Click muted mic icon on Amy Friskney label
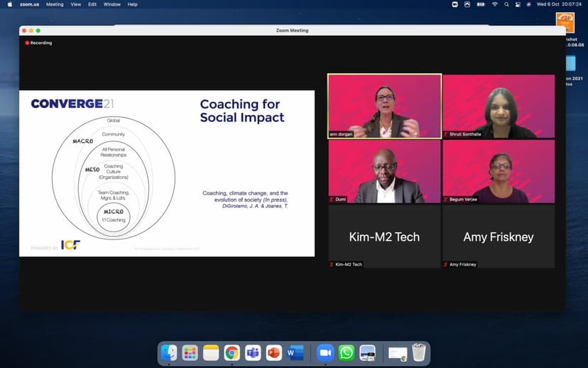Screen dimensions: 588x368 pyautogui.click(x=446, y=264)
